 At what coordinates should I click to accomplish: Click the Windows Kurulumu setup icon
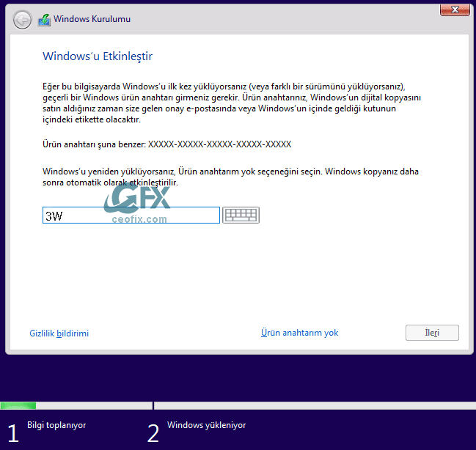pyautogui.click(x=44, y=20)
